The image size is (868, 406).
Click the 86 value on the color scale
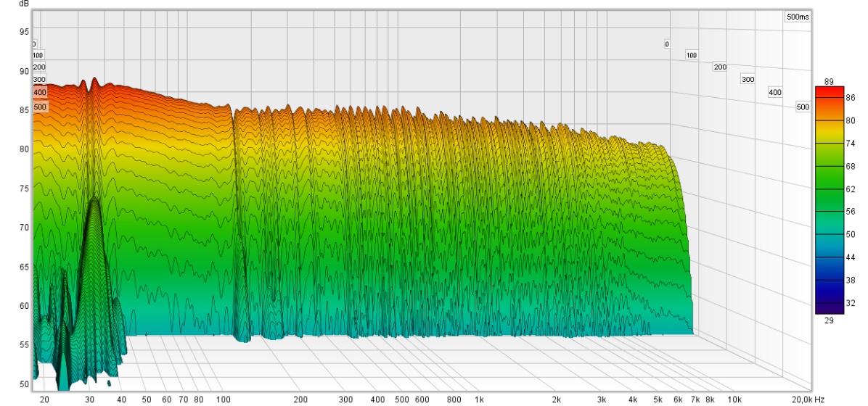coord(851,97)
